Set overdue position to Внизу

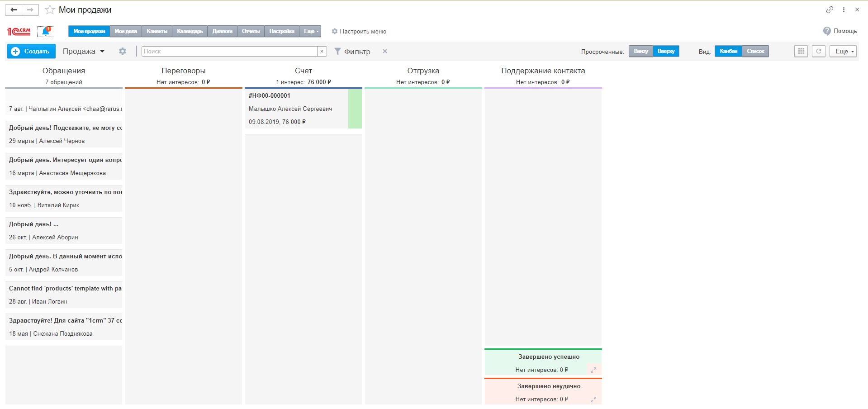click(640, 51)
